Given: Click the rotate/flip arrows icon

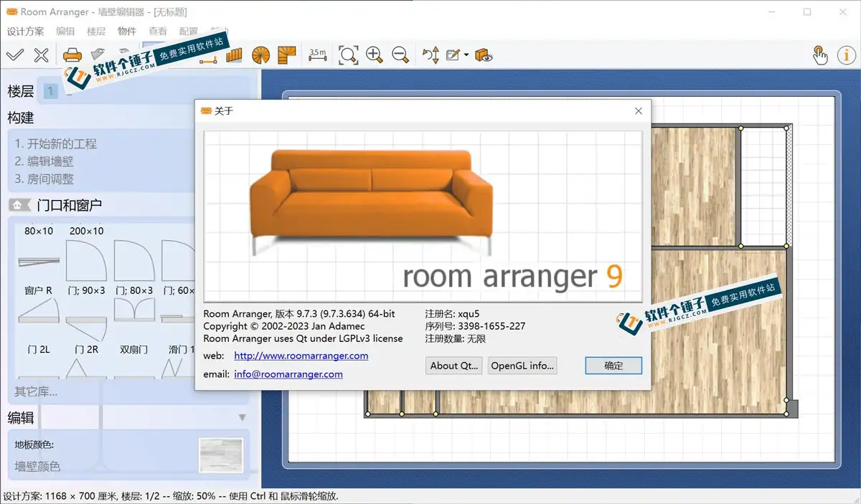Looking at the screenshot, I should (x=430, y=54).
